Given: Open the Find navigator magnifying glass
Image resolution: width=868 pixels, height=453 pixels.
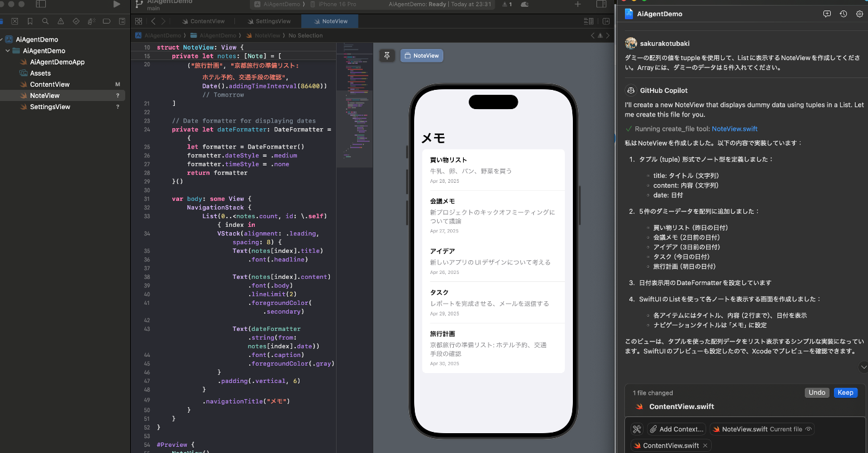Looking at the screenshot, I should [x=45, y=20].
